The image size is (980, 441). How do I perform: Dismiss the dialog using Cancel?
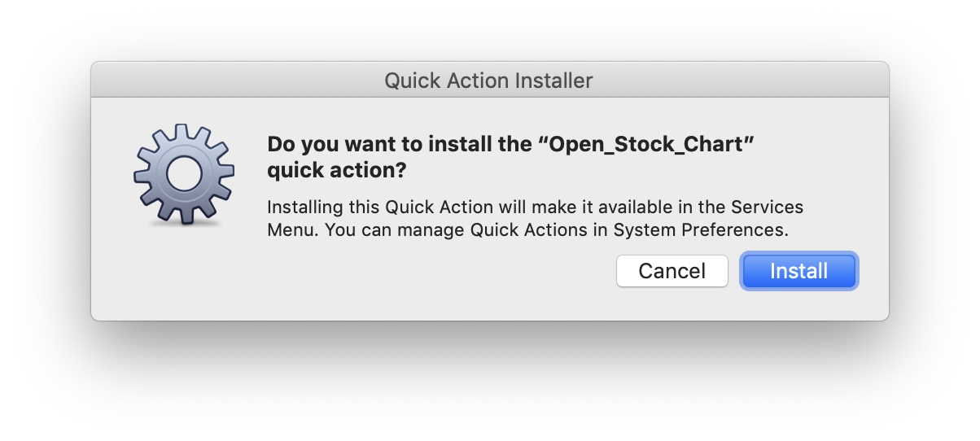coord(672,271)
